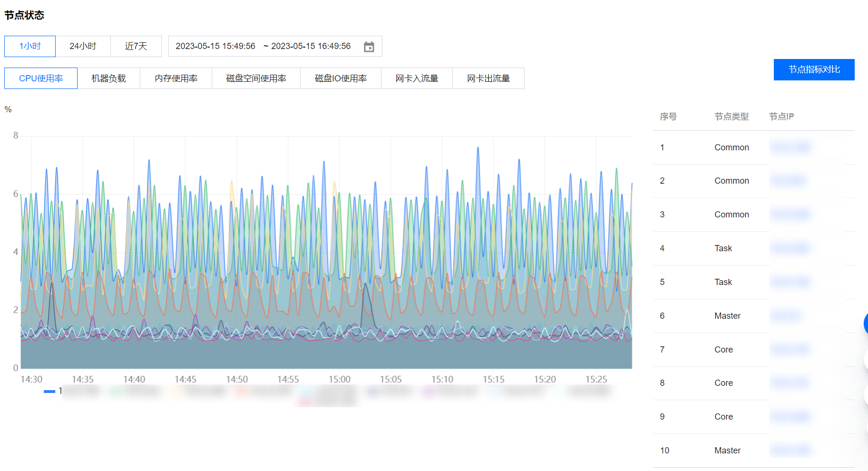The image size is (868, 471).
Task: Open the calendar date picker icon
Action: tap(370, 46)
